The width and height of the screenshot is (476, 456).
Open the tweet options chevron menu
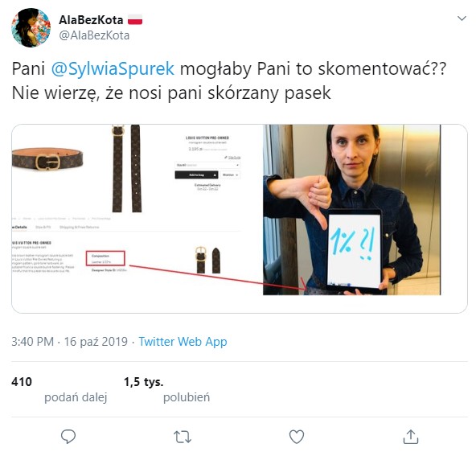pyautogui.click(x=462, y=18)
